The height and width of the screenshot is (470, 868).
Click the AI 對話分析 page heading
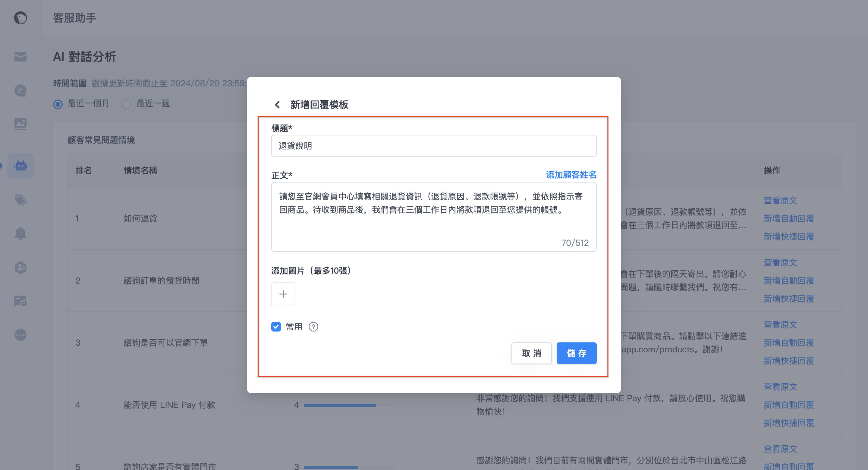point(85,57)
